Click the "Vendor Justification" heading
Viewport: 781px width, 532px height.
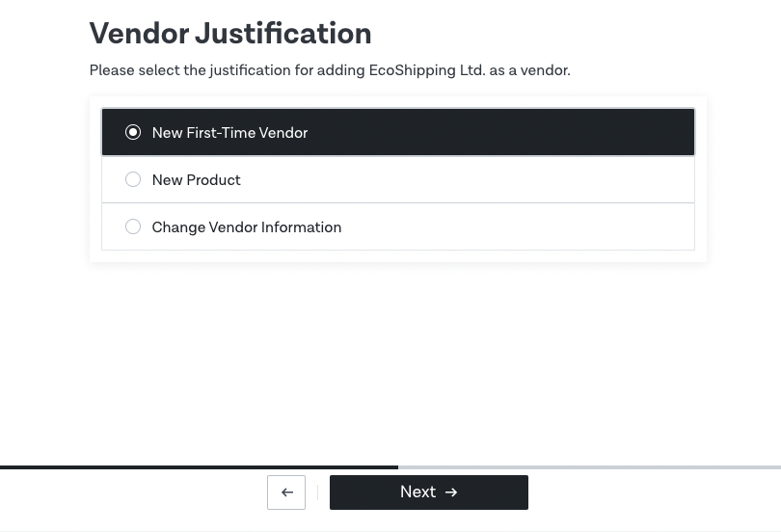pos(230,34)
